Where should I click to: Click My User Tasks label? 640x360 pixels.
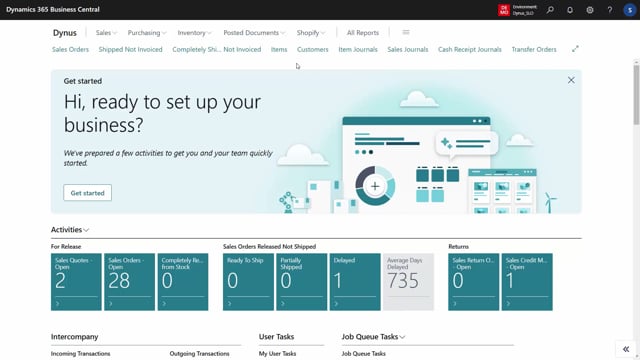point(278,353)
